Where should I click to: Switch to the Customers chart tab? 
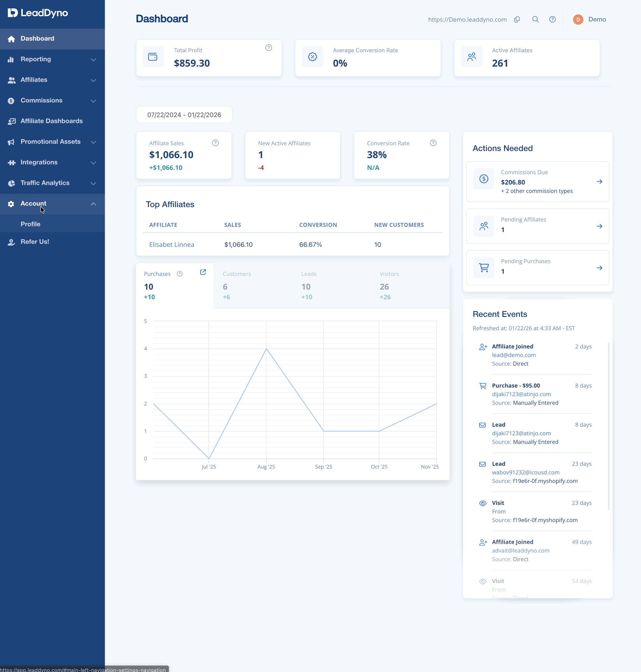pos(253,286)
